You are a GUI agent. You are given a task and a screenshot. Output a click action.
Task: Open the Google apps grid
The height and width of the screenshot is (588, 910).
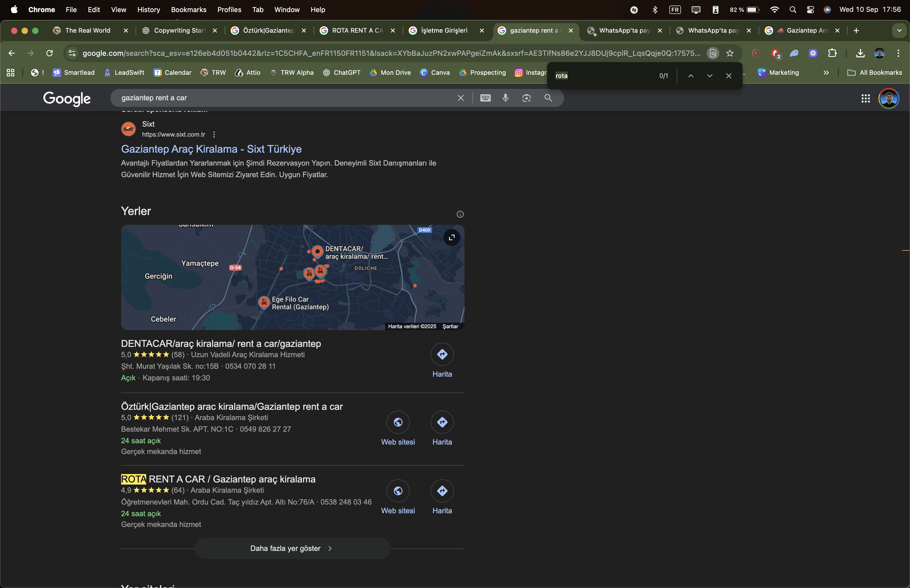pos(865,98)
